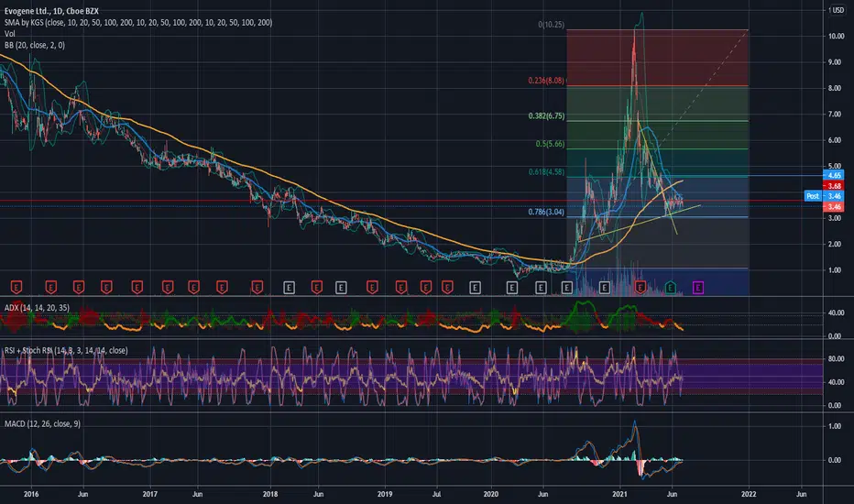Click the gray earnings marker just before 2021
854x504 pixels.
[x=604, y=287]
